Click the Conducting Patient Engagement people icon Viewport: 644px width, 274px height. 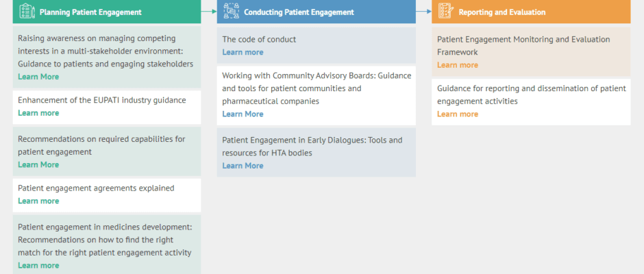click(x=232, y=11)
